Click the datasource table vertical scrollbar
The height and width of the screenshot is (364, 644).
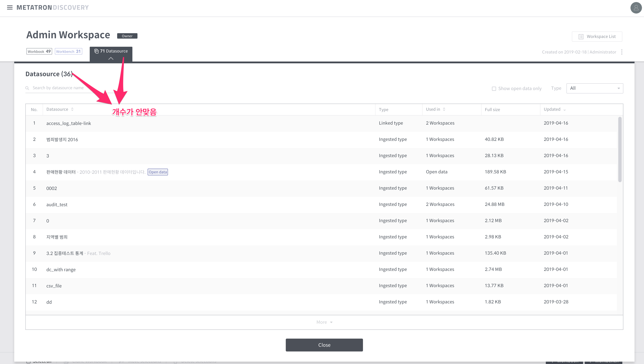[620, 149]
